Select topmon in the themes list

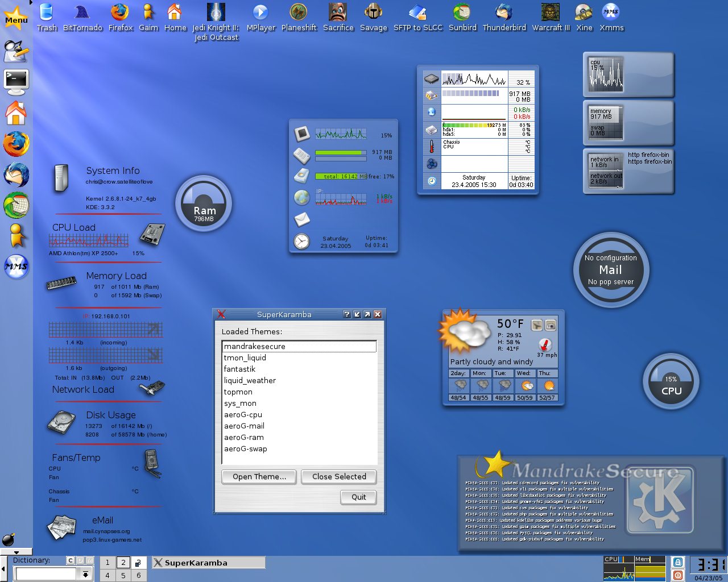(299, 392)
